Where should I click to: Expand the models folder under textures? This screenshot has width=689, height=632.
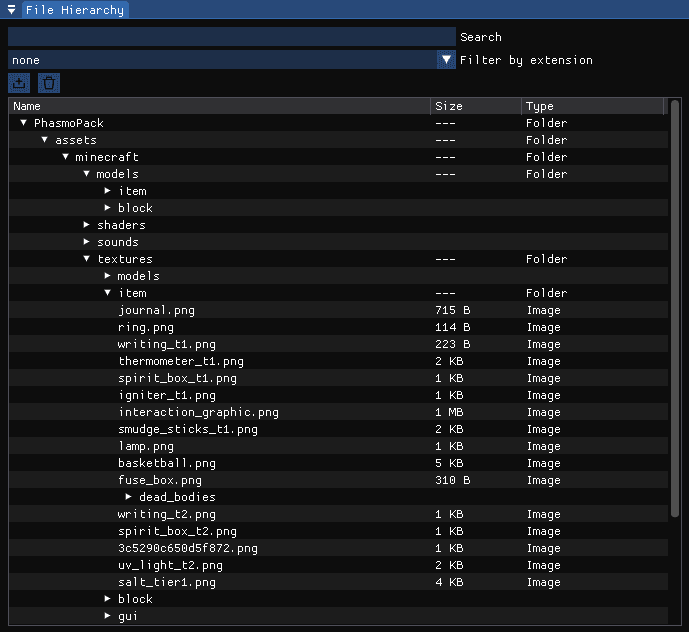pyautogui.click(x=108, y=276)
